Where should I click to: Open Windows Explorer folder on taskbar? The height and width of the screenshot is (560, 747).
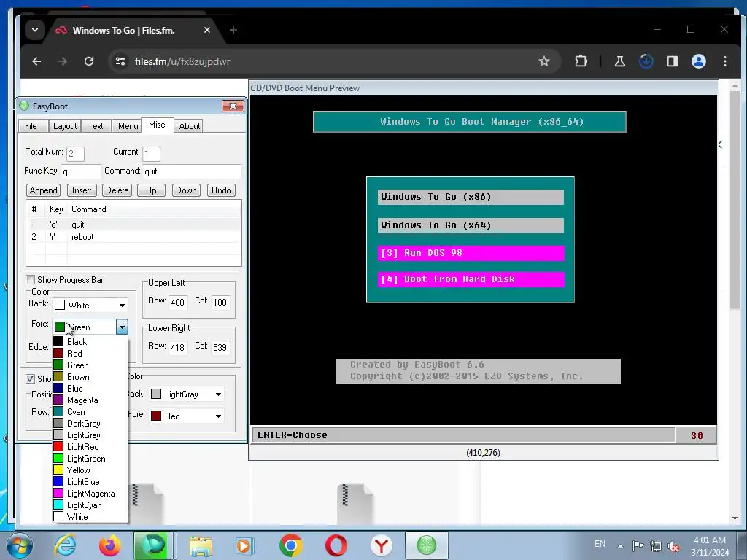(x=201, y=545)
